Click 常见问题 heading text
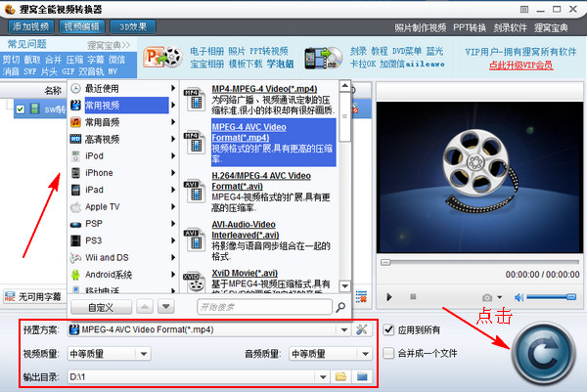 27,44
